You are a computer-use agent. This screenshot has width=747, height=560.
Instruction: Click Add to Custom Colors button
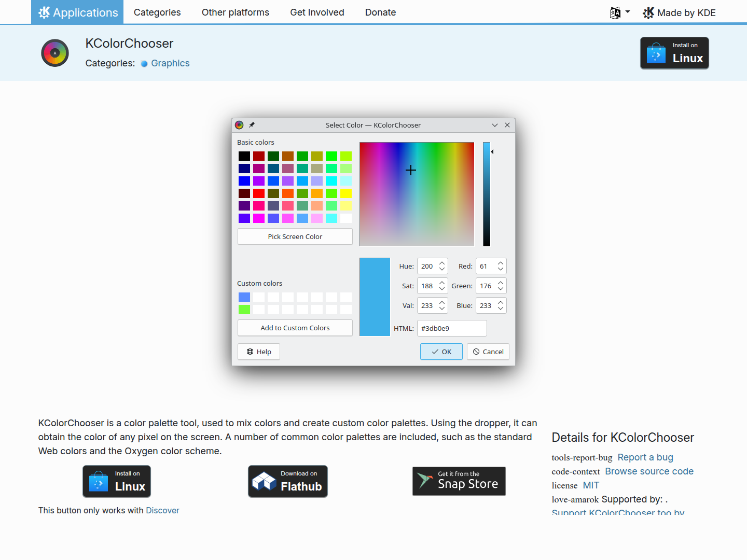point(295,328)
